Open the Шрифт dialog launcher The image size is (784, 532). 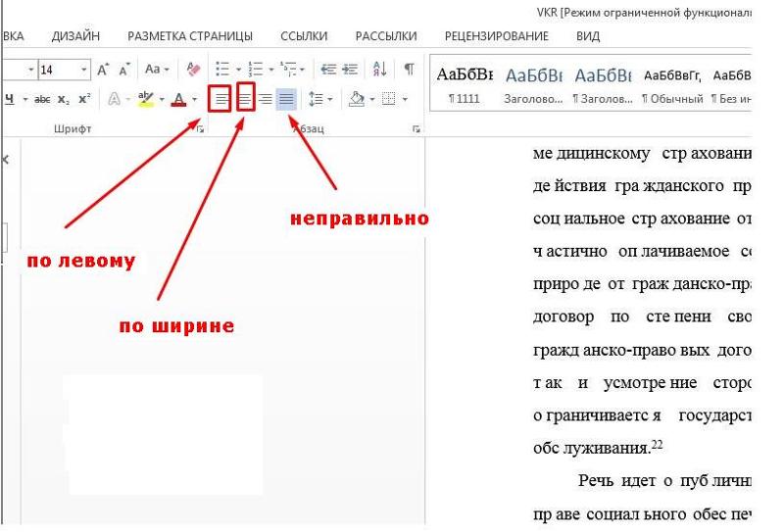[200, 129]
